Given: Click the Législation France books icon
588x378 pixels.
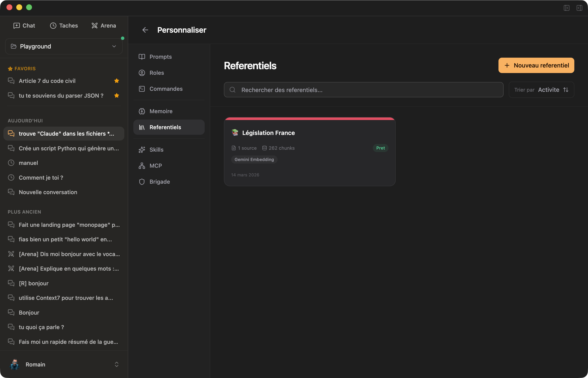Looking at the screenshot, I should 235,133.
